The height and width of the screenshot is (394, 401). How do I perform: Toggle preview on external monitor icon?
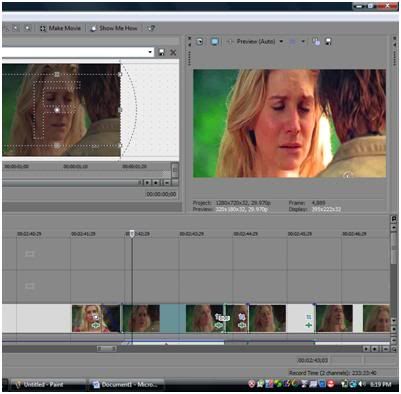214,42
